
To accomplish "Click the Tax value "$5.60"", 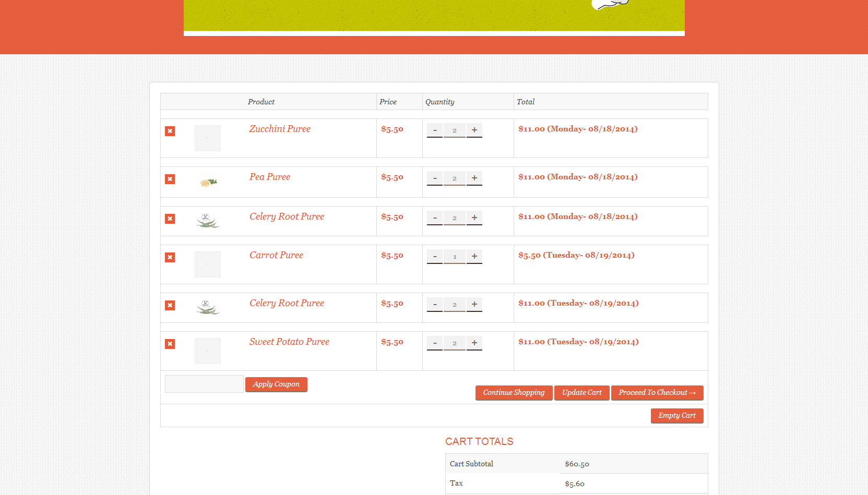I will click(575, 484).
